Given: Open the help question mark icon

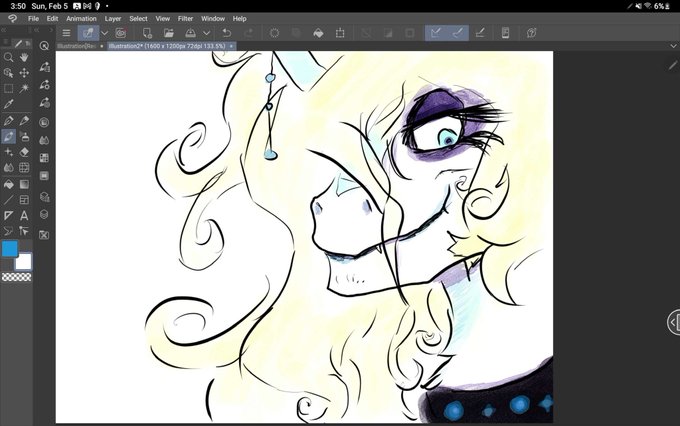Looking at the screenshot, I should 532,33.
